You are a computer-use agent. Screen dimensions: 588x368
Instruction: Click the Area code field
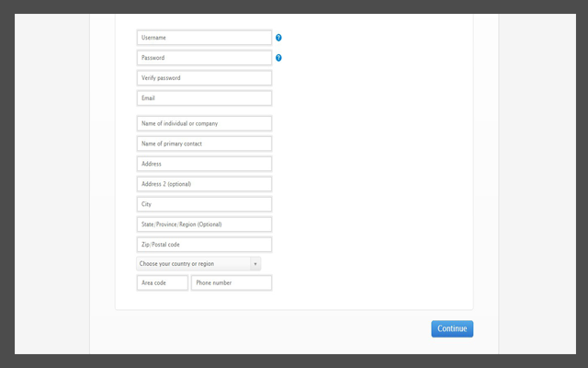pos(163,283)
